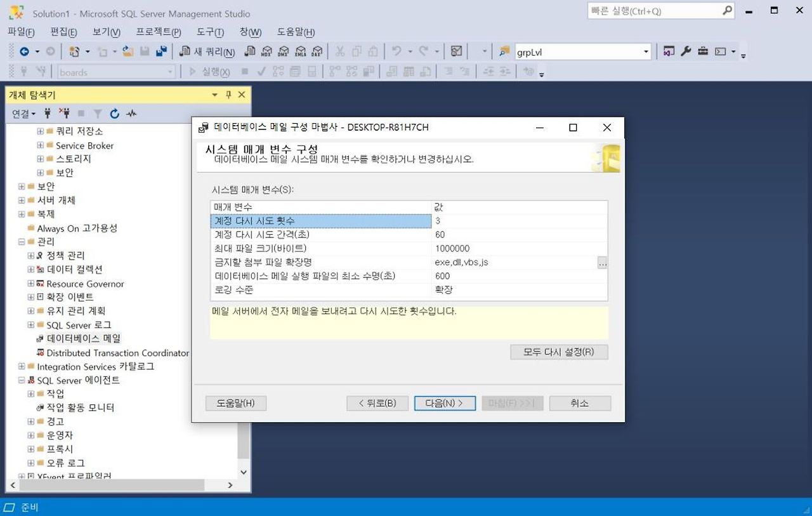Open the 프로젝트(P) menu
This screenshot has width=812, height=516.
click(x=159, y=32)
